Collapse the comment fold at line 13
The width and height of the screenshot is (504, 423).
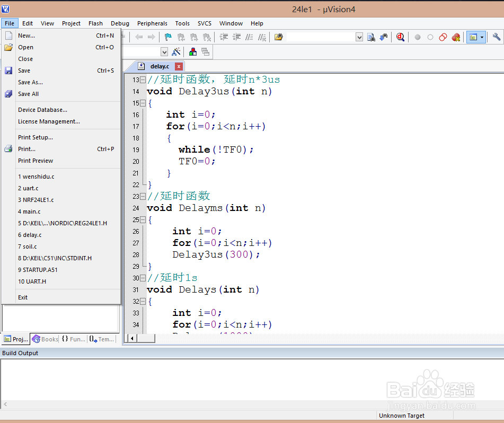(143, 80)
